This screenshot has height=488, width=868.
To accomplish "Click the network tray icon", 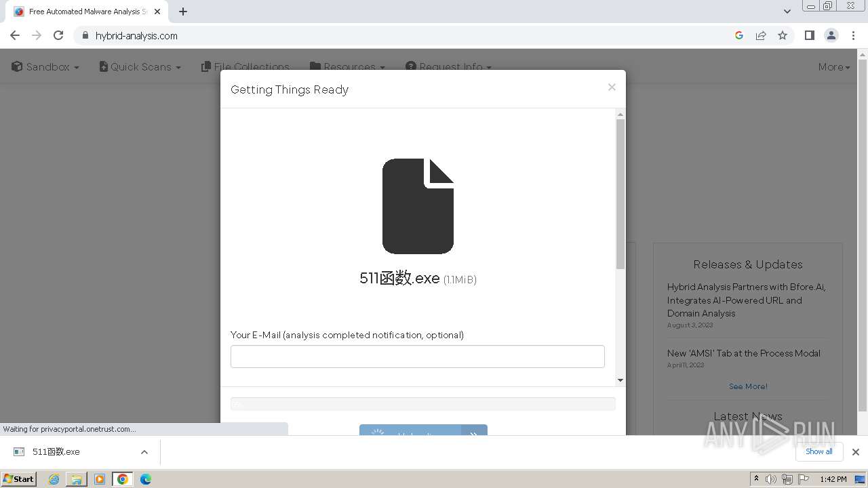I will coord(787,479).
